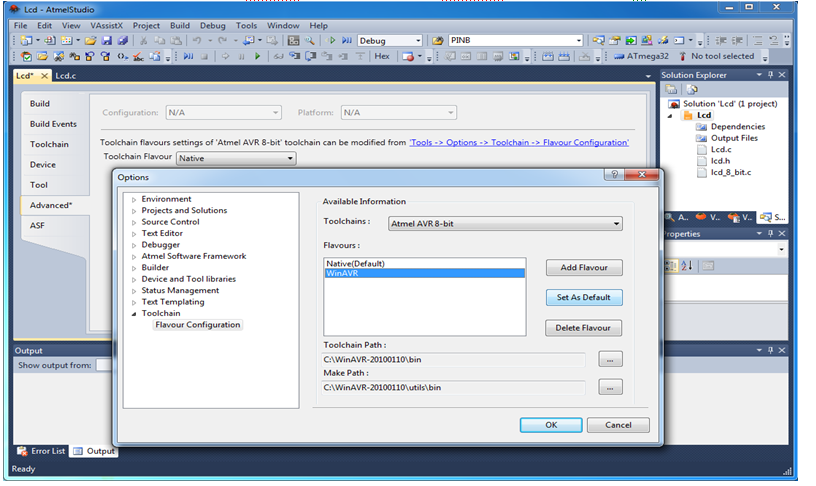Viewport: 816px width, 486px height.
Task: Open the Toolchain Flavour Native dropdown
Action: tap(236, 158)
